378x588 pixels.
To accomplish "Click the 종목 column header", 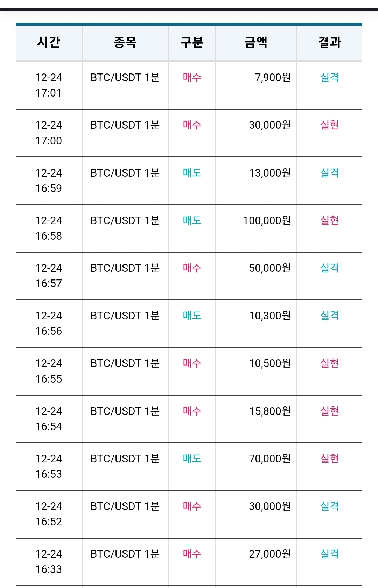I will pyautogui.click(x=125, y=42).
